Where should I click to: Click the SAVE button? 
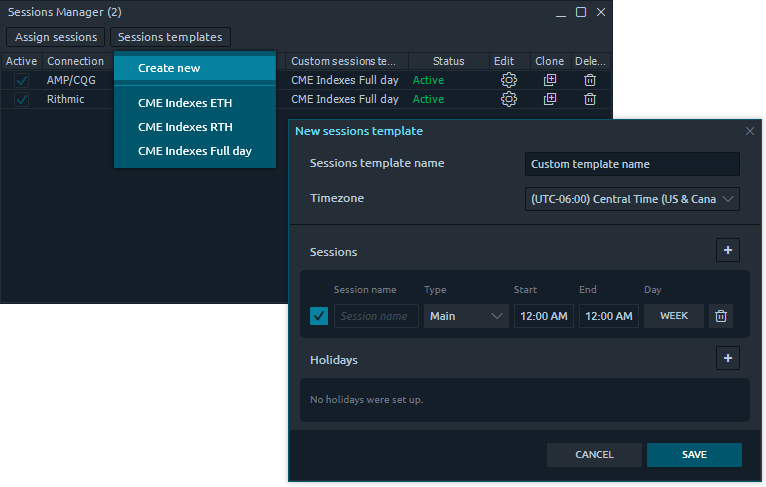coord(694,455)
